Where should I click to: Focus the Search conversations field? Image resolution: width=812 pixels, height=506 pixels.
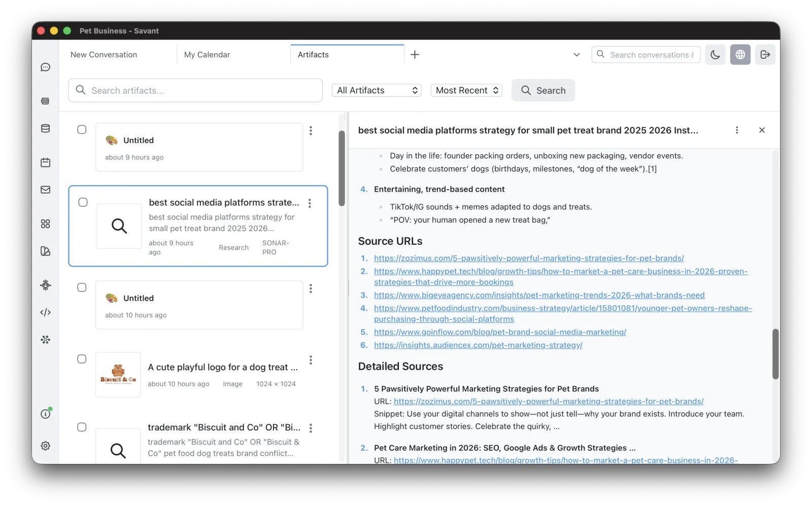click(x=646, y=55)
